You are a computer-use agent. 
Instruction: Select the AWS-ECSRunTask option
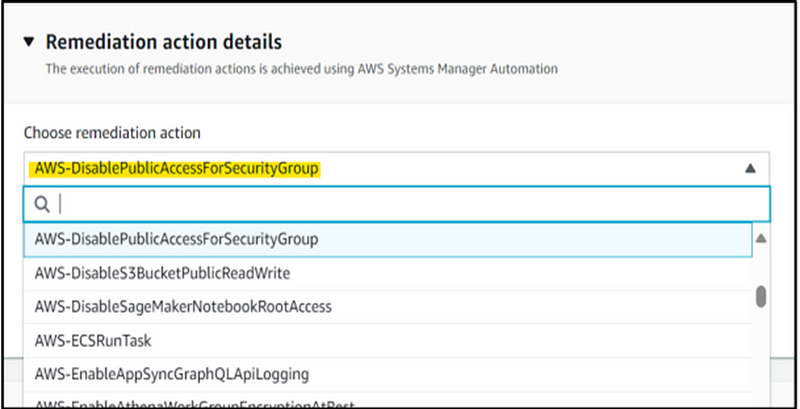[x=388, y=341]
